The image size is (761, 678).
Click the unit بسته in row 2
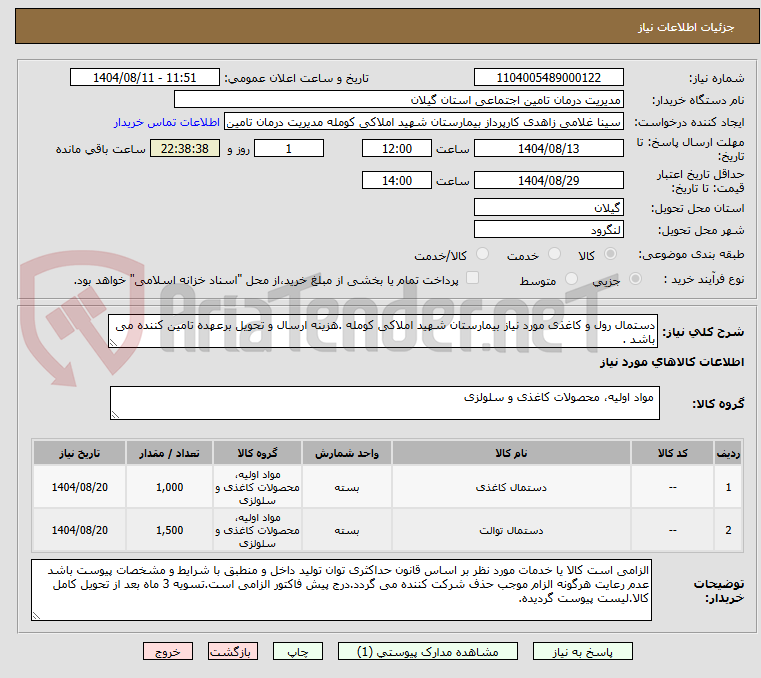coord(347,530)
